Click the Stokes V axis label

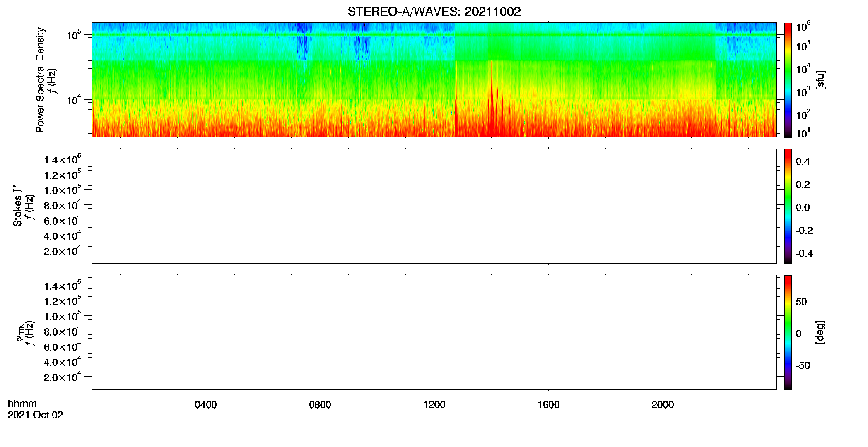(17, 206)
